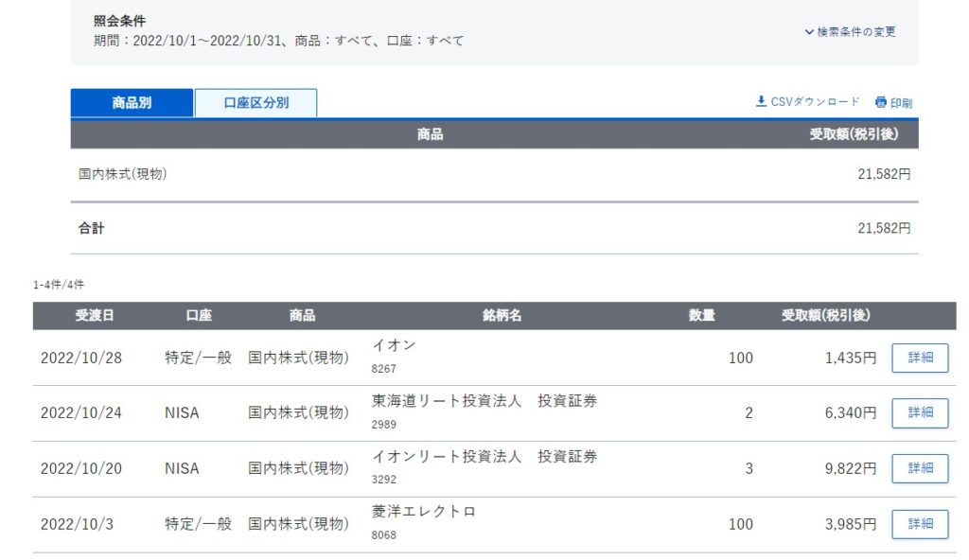
Task: Click 国内株式(現物) in the summary table
Action: pyautogui.click(x=123, y=174)
